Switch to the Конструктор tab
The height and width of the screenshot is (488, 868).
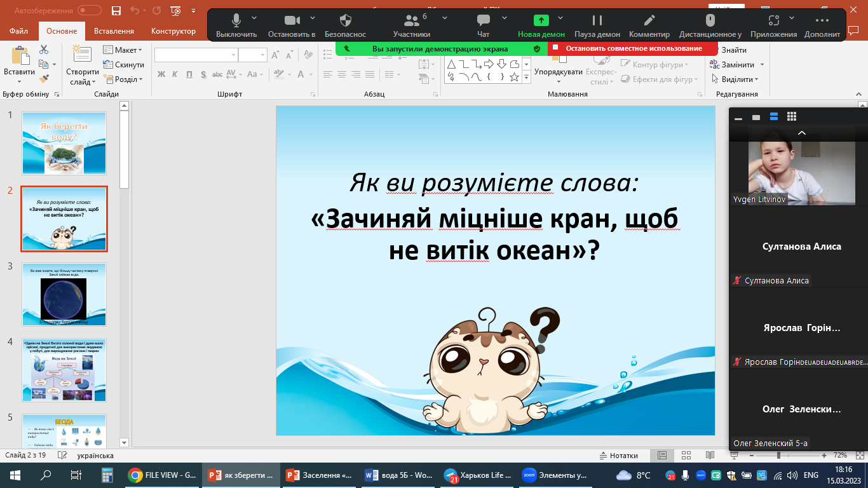(173, 31)
